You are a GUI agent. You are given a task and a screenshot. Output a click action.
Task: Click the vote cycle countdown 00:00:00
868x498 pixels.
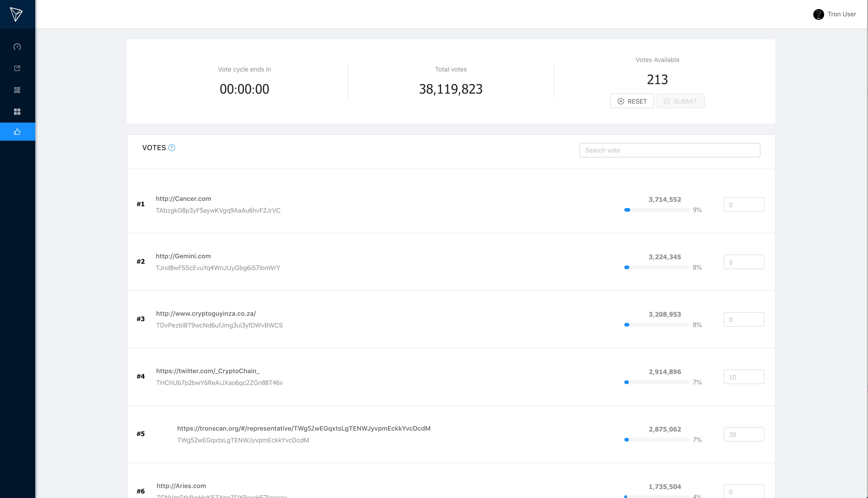pos(244,89)
